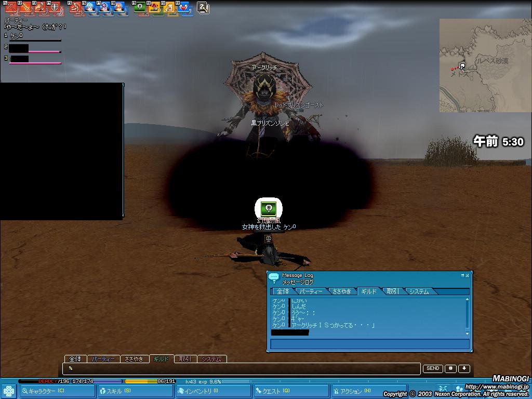The image size is (532, 399).
Task: Use the F5 kicking leg skill icon
Action: click(x=75, y=7)
